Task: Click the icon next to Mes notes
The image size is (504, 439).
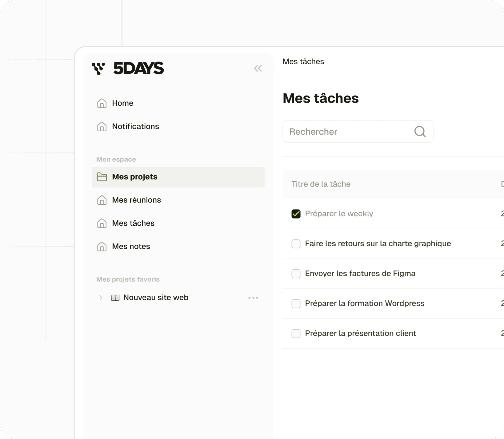Action: tap(102, 246)
